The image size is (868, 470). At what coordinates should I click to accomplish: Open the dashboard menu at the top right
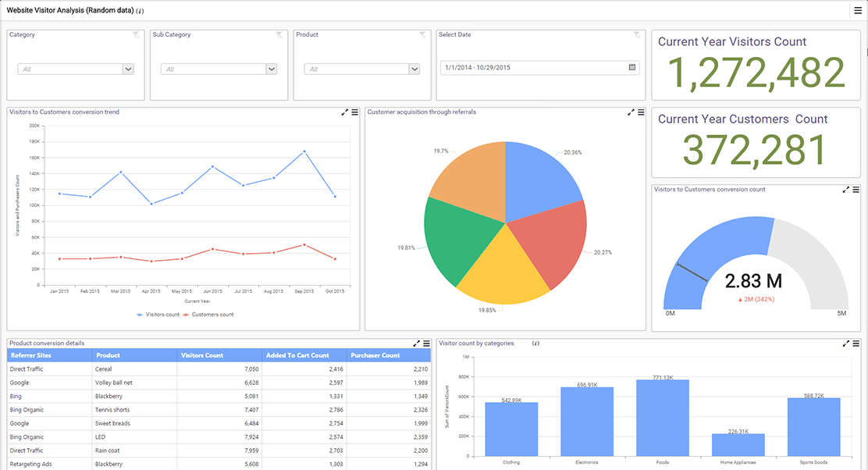pos(858,10)
